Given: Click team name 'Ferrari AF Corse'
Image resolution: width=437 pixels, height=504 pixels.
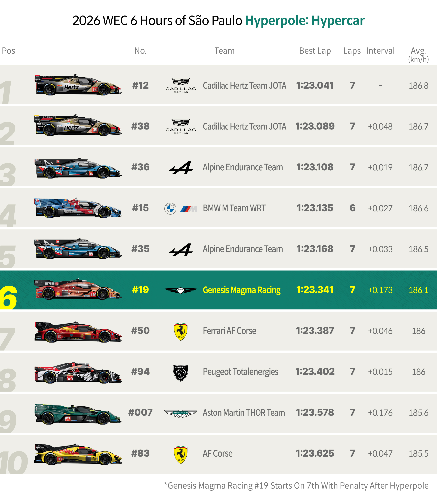Looking at the screenshot, I should point(229,331).
